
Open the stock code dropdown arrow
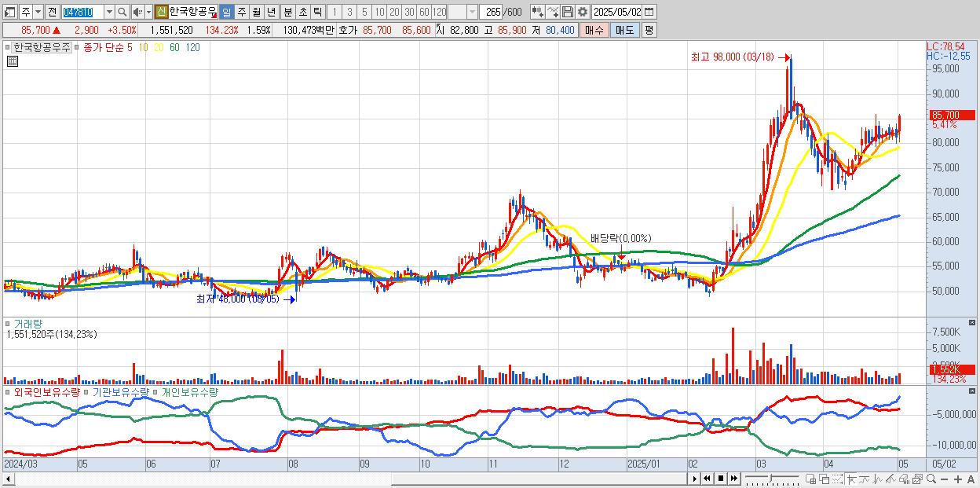109,13
